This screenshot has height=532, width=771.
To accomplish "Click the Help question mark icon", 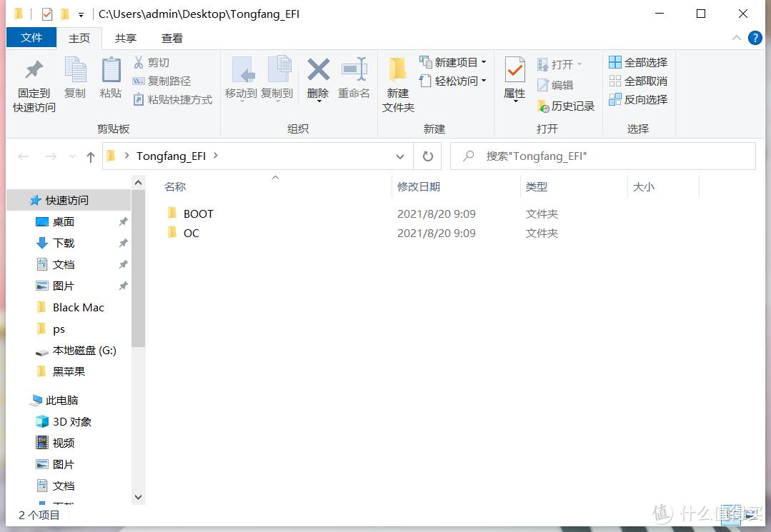I will [755, 38].
